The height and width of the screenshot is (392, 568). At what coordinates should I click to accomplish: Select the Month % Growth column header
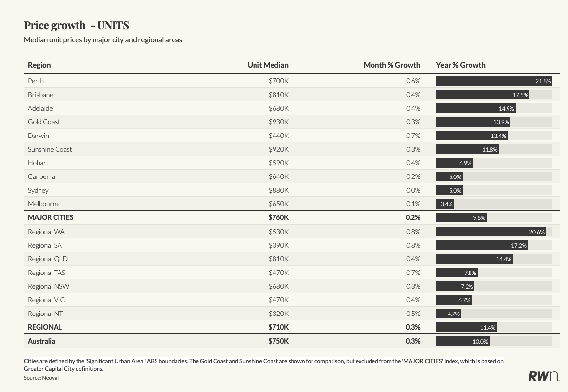(x=392, y=65)
